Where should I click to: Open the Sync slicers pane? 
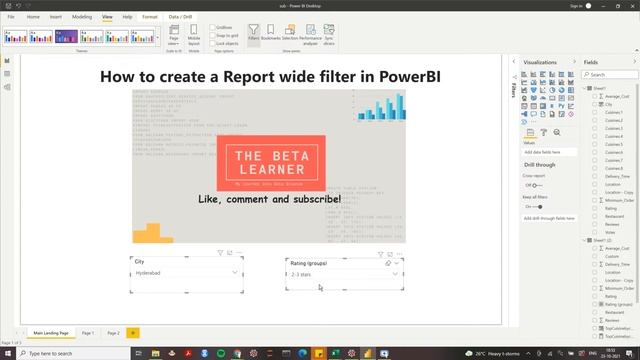[x=329, y=34]
